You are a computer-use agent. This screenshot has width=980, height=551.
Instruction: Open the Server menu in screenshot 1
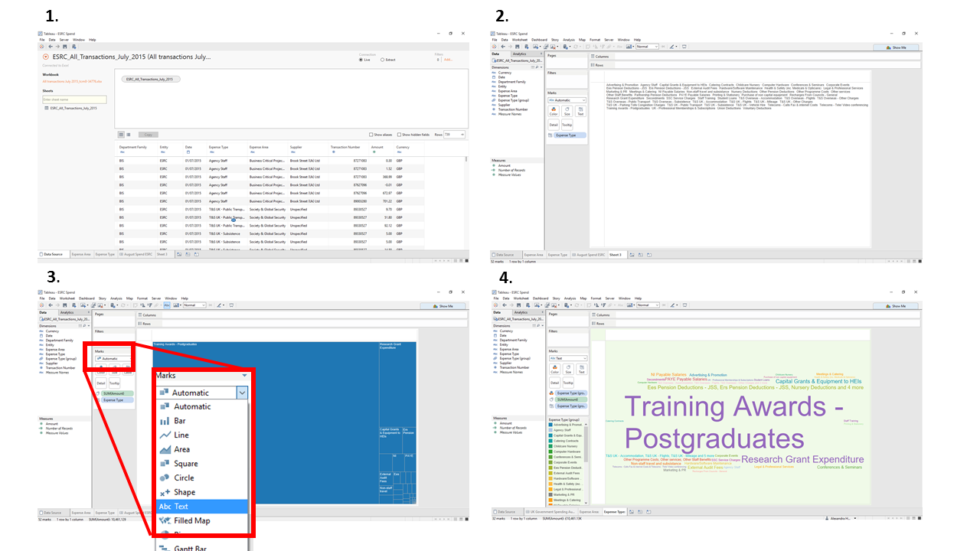coord(64,39)
